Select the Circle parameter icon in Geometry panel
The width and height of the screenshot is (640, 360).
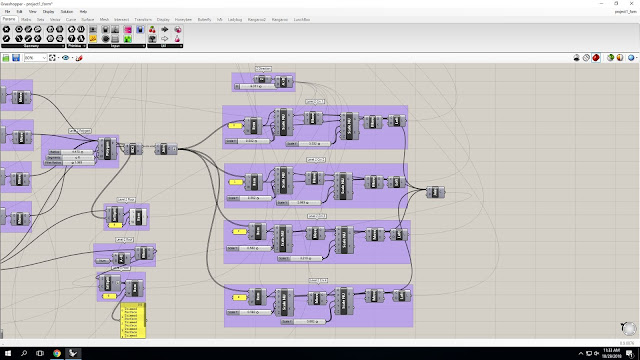19,29
